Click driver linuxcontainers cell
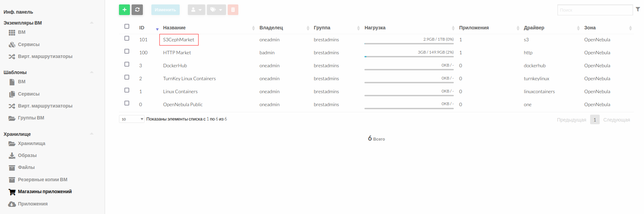This screenshot has width=644, height=214. pos(539,91)
